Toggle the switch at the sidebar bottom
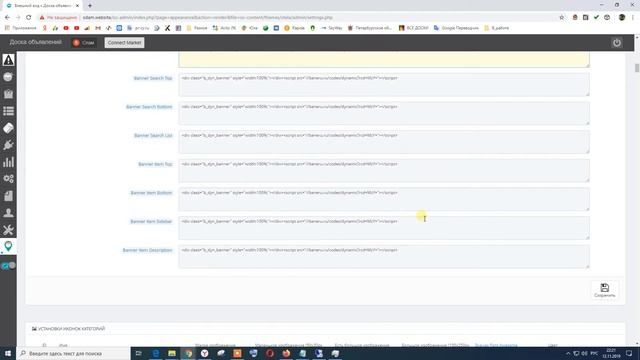This screenshot has height=360, width=640. pos(9,266)
